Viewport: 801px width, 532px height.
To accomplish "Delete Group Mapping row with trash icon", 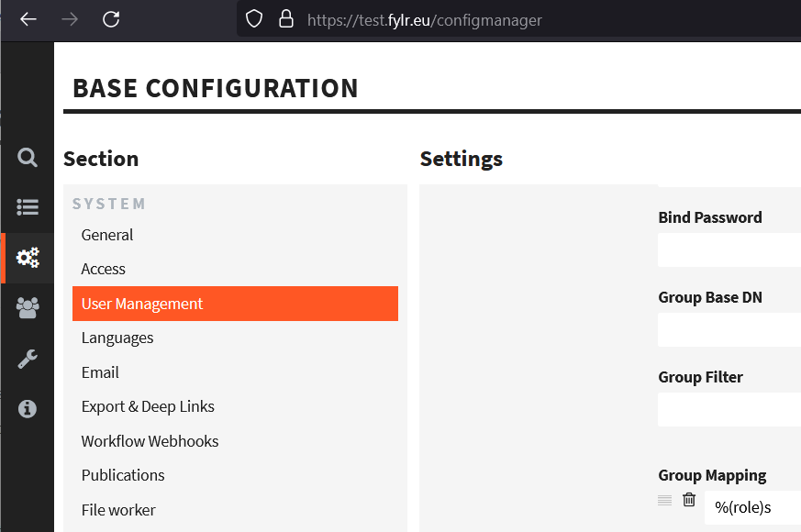I will 689,500.
